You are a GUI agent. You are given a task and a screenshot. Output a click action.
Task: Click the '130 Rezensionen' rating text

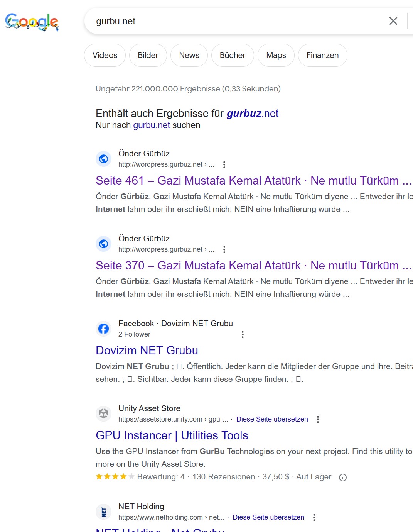pos(224,477)
